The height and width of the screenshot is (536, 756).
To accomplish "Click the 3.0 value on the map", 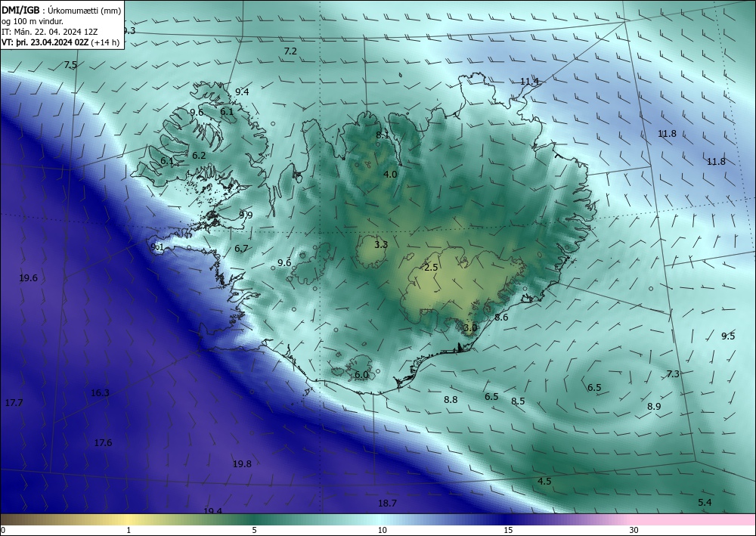I will [470, 328].
